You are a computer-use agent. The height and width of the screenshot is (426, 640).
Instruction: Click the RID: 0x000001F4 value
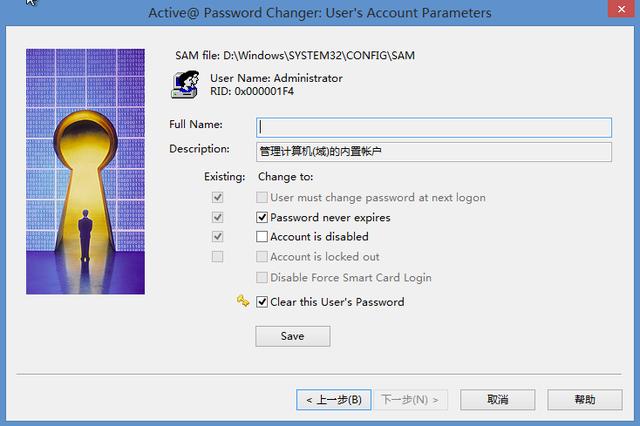[x=252, y=91]
